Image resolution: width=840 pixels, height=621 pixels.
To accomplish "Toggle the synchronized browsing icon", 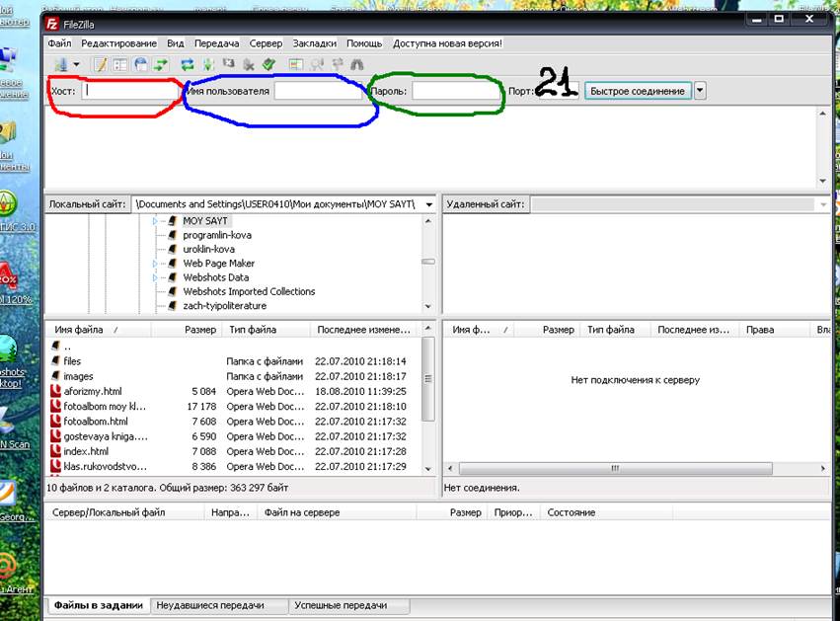I will [338, 64].
